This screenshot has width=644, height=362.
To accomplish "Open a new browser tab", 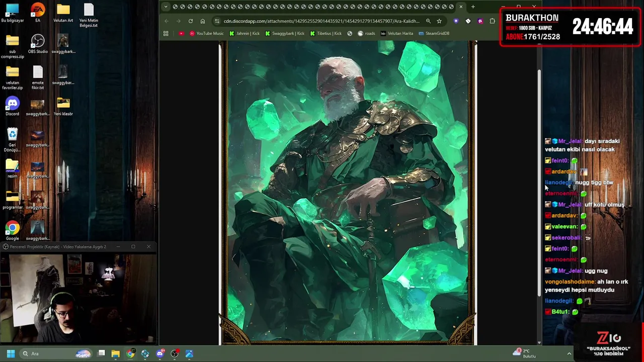I will (x=473, y=7).
